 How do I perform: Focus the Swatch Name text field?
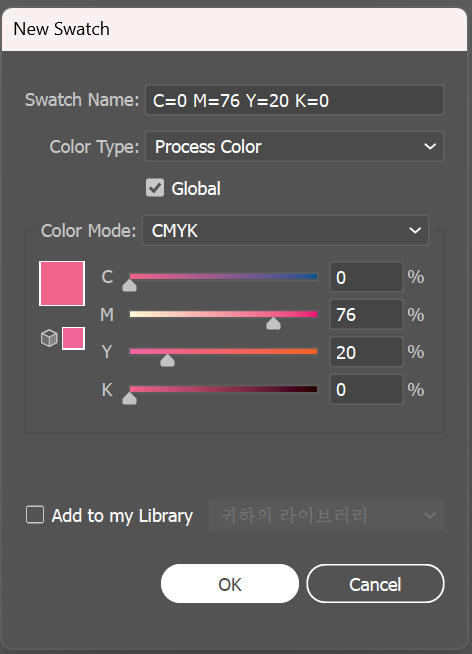(x=294, y=100)
